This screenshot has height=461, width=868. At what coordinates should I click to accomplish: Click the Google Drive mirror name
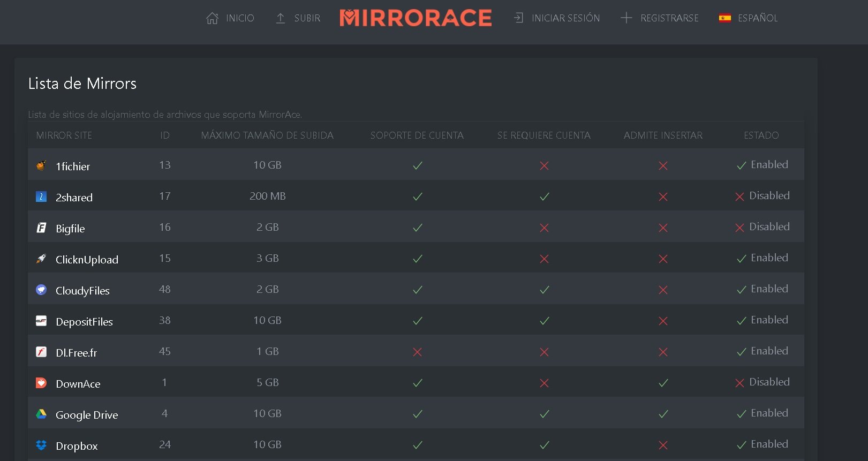(x=87, y=415)
